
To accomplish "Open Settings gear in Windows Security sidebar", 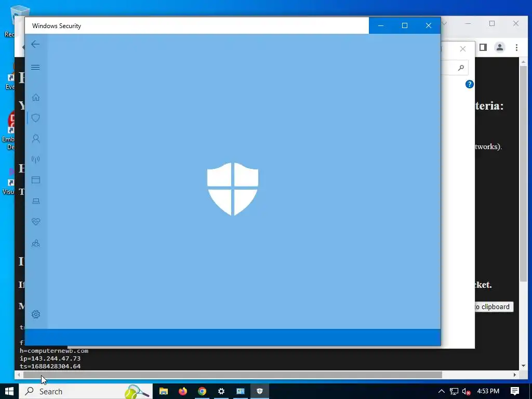I will pos(36,314).
